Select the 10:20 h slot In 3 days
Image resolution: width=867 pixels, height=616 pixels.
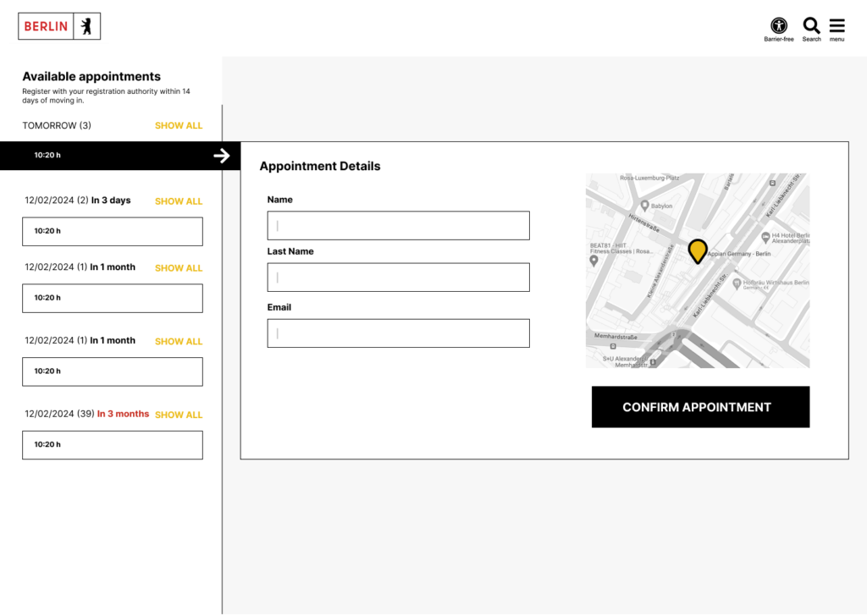tap(113, 231)
